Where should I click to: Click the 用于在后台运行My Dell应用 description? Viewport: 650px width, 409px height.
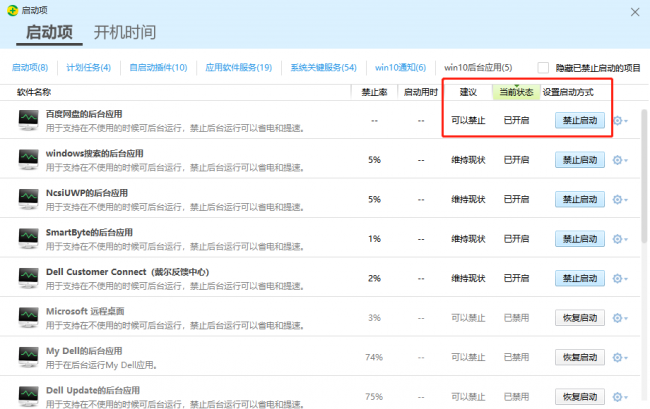click(101, 365)
